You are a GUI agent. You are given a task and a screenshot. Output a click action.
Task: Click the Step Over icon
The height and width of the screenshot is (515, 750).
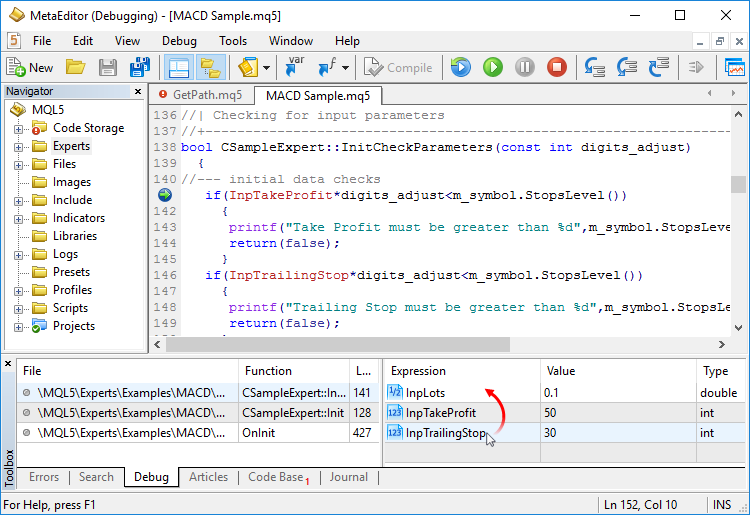click(627, 67)
